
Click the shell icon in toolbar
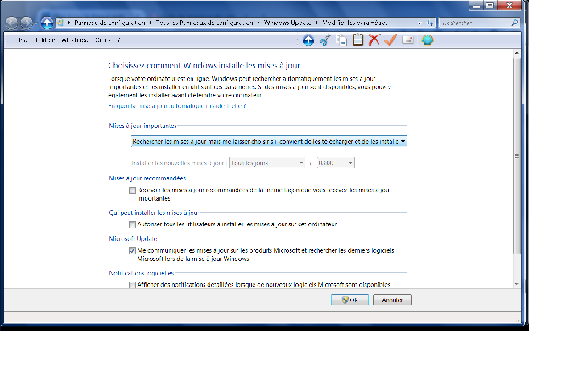pos(428,40)
